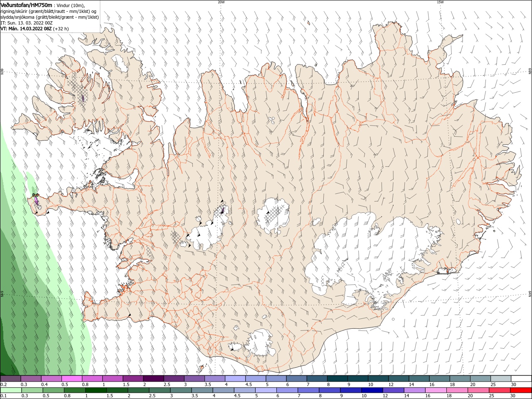Click the 'Veðurstofan/HM750m' title text
532x399 pixels.
(x=26, y=5)
